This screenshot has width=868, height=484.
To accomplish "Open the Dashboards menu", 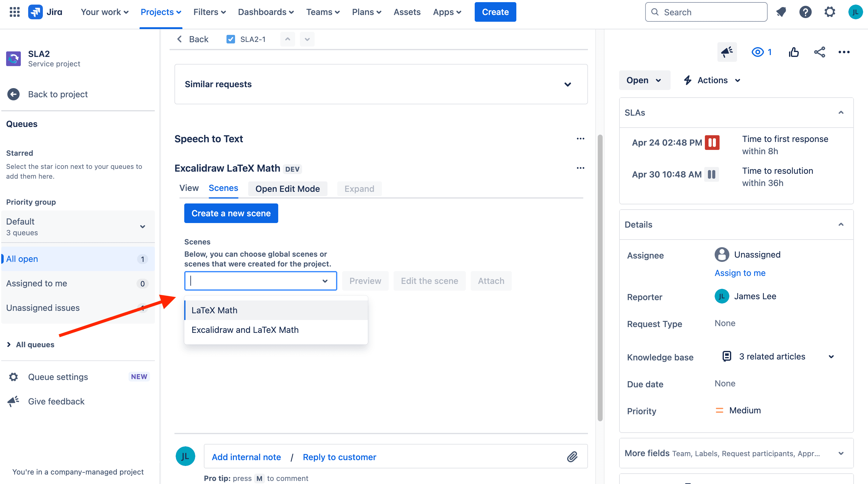I will 266,12.
